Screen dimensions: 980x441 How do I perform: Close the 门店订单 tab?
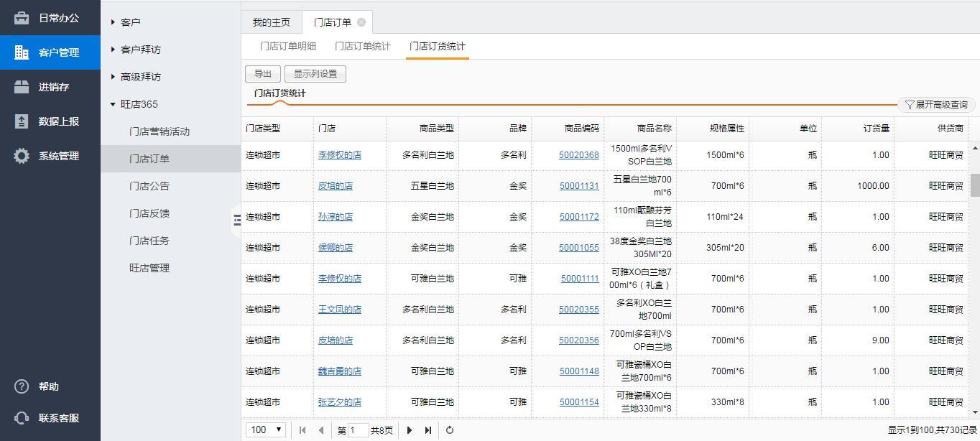[x=361, y=22]
